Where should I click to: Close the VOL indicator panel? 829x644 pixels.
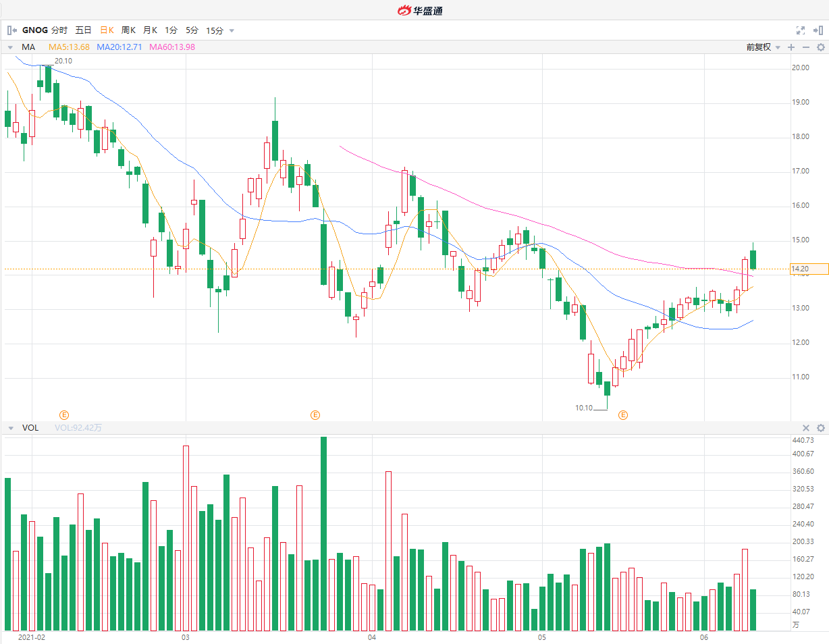pos(805,428)
